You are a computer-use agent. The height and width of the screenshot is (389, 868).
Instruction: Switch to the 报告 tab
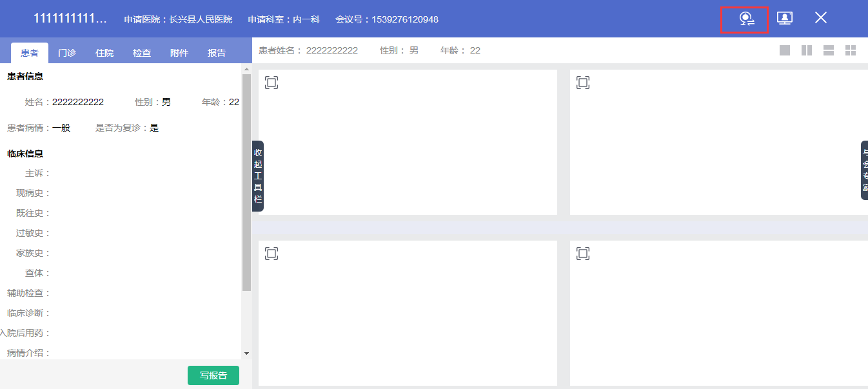[x=217, y=53]
